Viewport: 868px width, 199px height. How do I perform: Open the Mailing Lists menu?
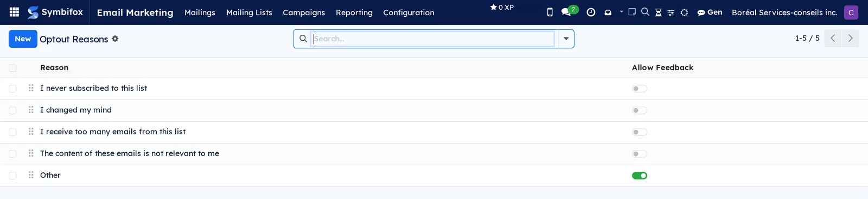tap(249, 12)
